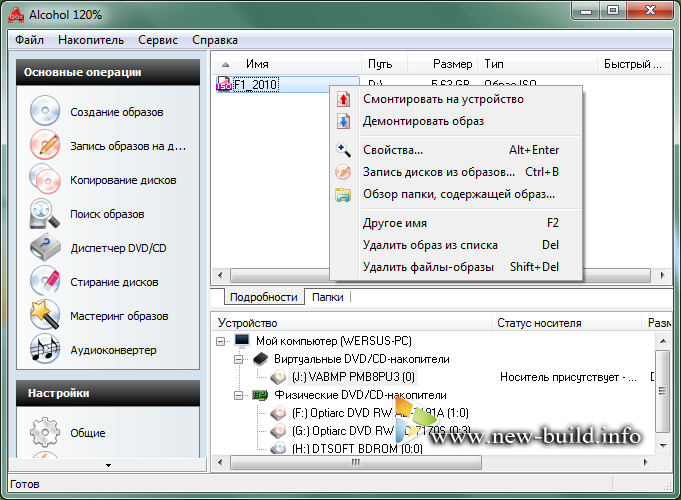Image resolution: width=681 pixels, height=500 pixels.
Task: Collapse Физические DVD/CD-накопители node
Action: [238, 395]
